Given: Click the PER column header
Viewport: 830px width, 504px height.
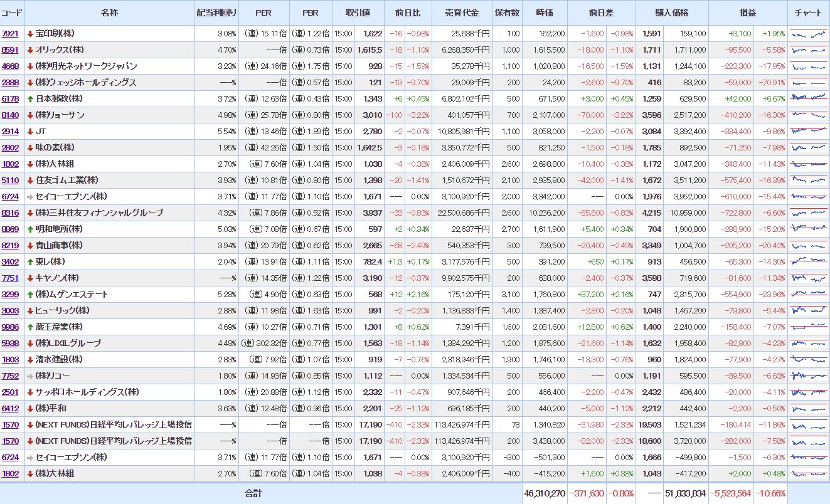Looking at the screenshot, I should [x=263, y=13].
